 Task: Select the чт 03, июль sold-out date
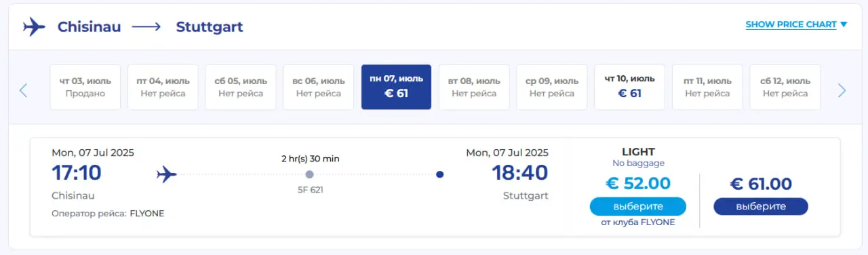85,87
